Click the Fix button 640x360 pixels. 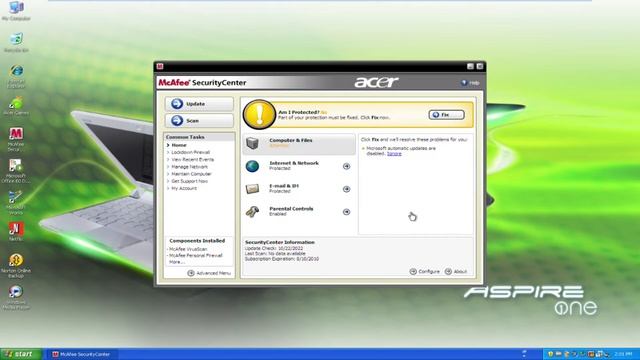[x=446, y=115]
